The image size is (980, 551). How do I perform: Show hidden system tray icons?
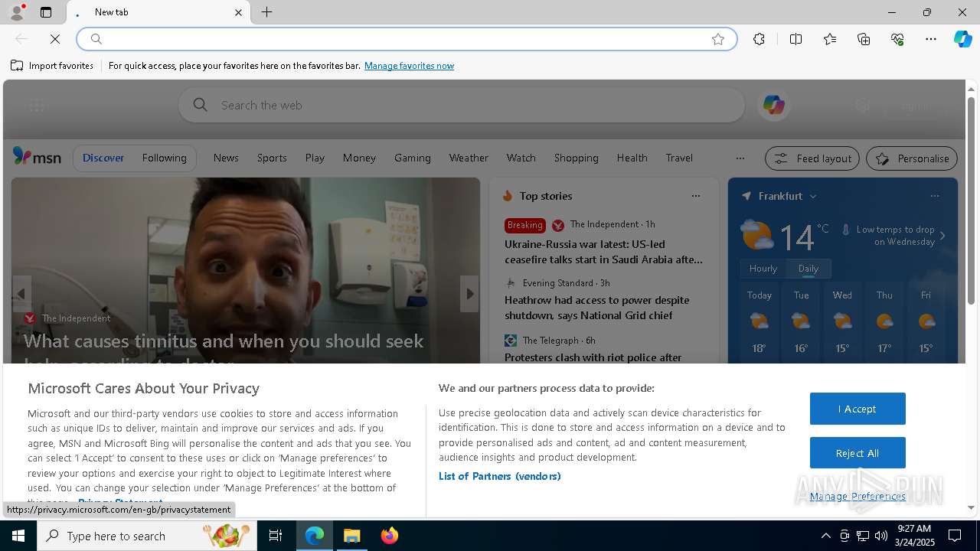coord(825,536)
